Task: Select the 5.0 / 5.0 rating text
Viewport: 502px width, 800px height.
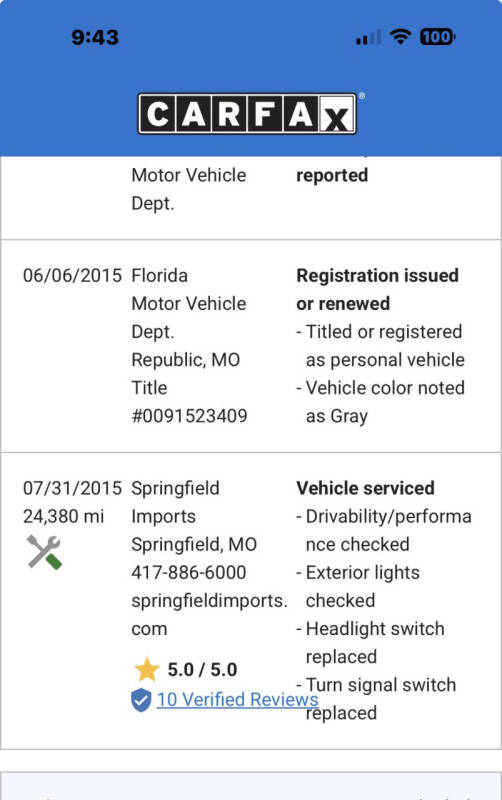Action: click(203, 670)
